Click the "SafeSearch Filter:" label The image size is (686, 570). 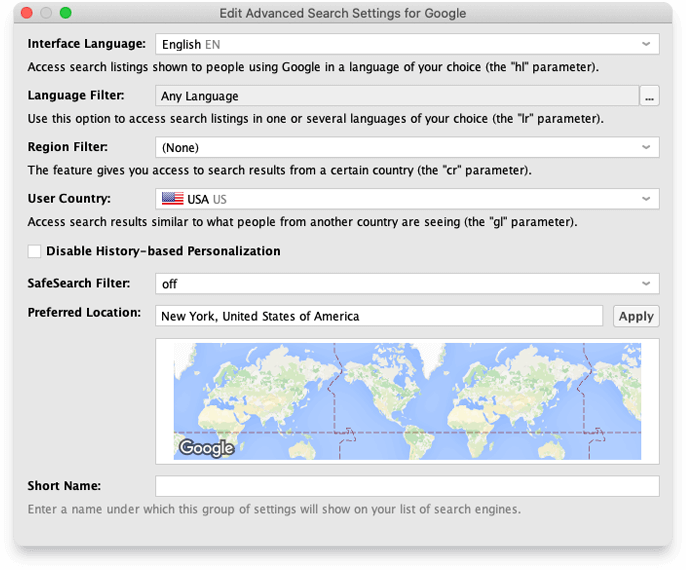click(x=79, y=283)
